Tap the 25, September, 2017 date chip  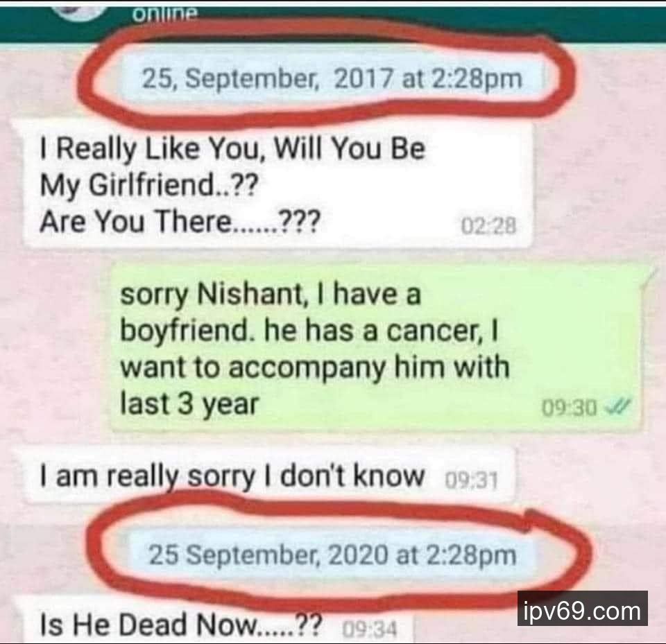[332, 79]
